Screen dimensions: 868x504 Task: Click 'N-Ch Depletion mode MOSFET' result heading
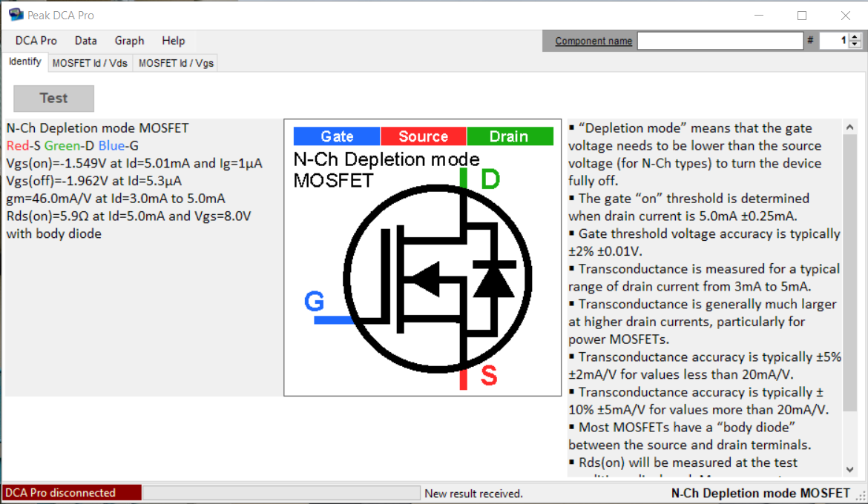pyautogui.click(x=97, y=127)
